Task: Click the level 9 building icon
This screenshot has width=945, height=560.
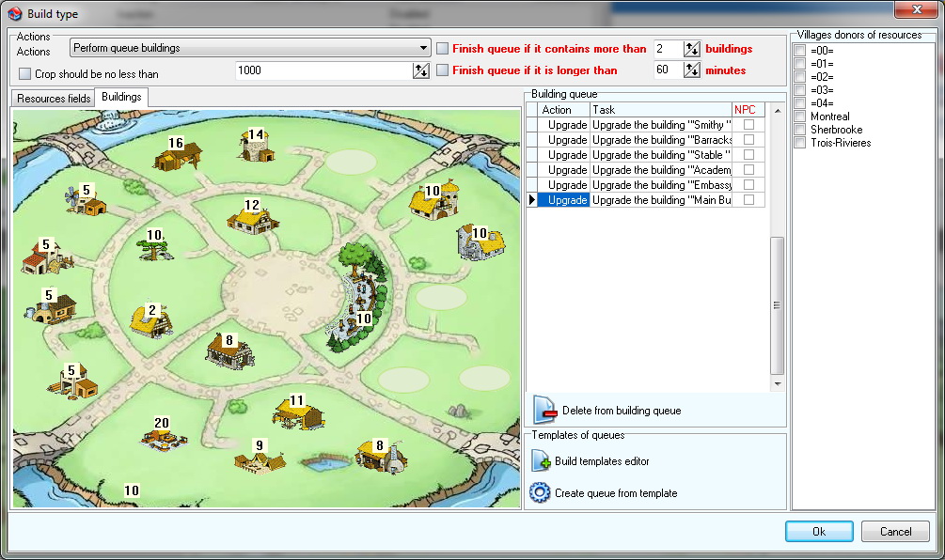Action: pos(260,457)
